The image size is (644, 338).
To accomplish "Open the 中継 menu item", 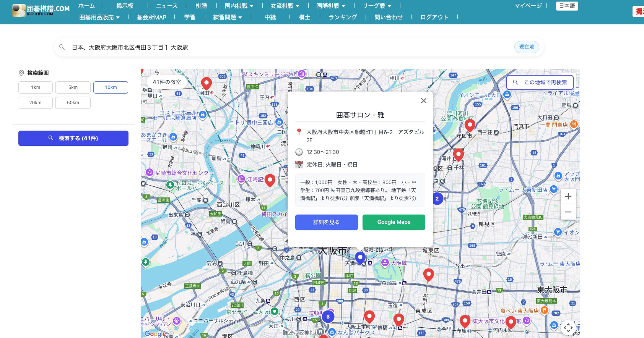I will (270, 17).
